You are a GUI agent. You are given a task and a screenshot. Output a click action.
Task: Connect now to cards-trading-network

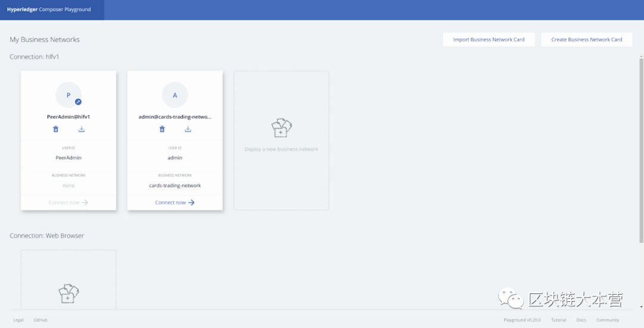(175, 202)
